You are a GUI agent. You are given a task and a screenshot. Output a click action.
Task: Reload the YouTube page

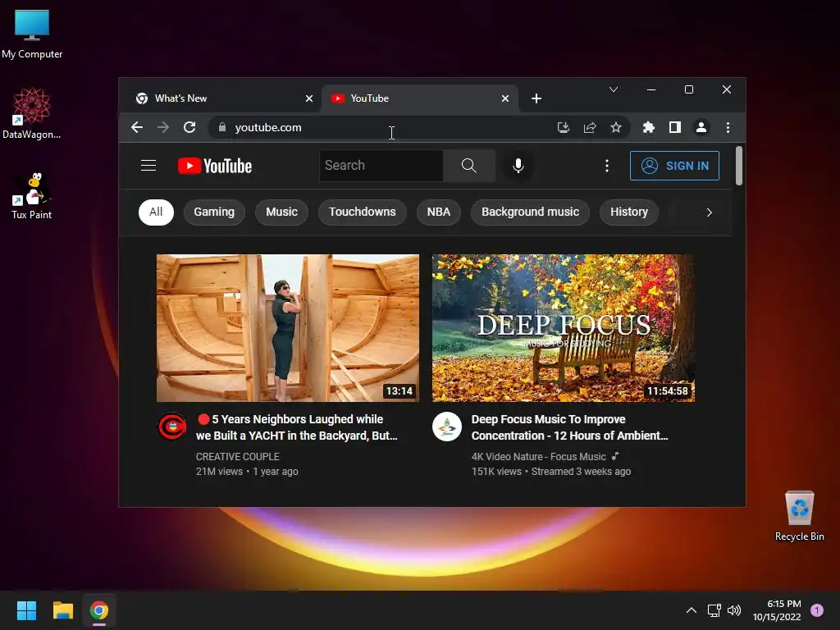[x=189, y=127]
